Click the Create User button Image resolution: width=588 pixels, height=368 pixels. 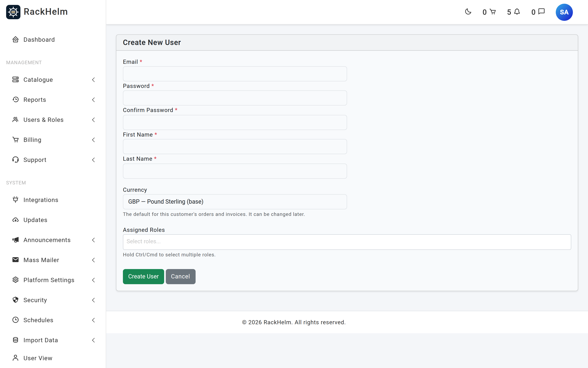click(x=143, y=276)
